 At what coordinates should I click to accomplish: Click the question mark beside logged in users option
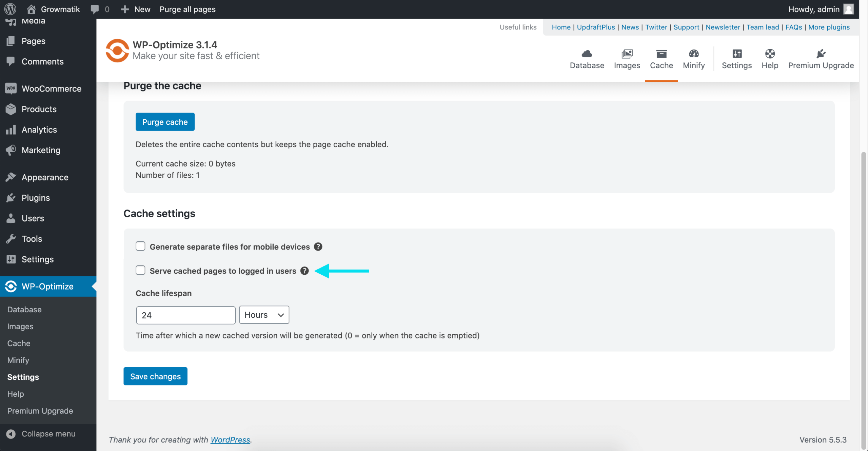304,271
